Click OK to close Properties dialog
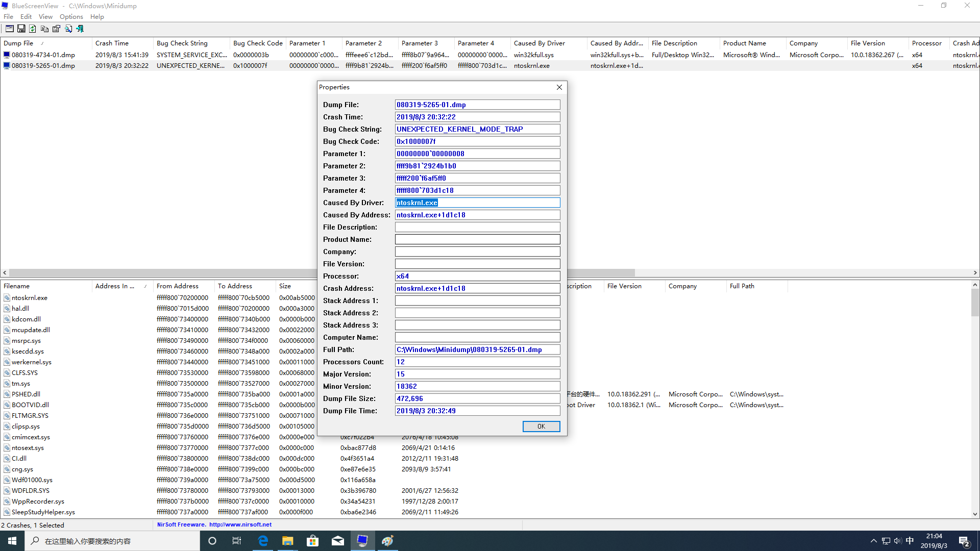Viewport: 980px width, 551px height. click(x=541, y=426)
